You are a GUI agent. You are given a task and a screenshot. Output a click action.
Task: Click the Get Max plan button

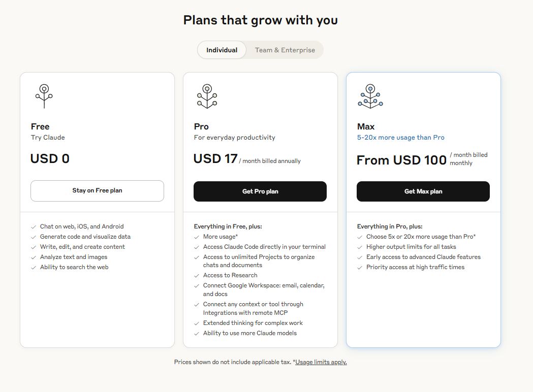click(423, 191)
